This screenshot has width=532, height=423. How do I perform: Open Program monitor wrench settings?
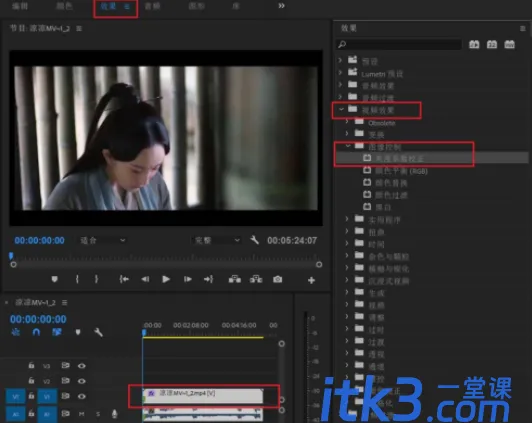pyautogui.click(x=254, y=240)
